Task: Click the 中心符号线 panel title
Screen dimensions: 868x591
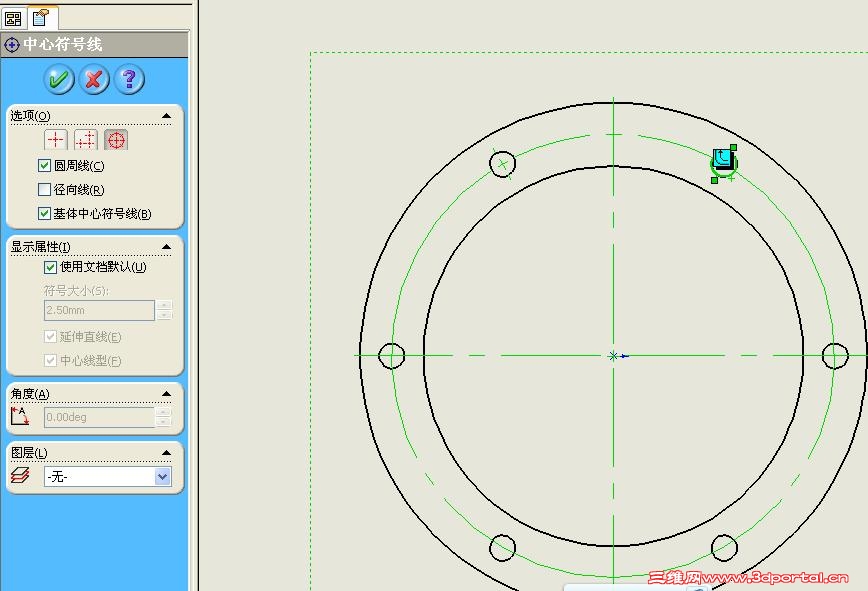Action: [x=63, y=44]
